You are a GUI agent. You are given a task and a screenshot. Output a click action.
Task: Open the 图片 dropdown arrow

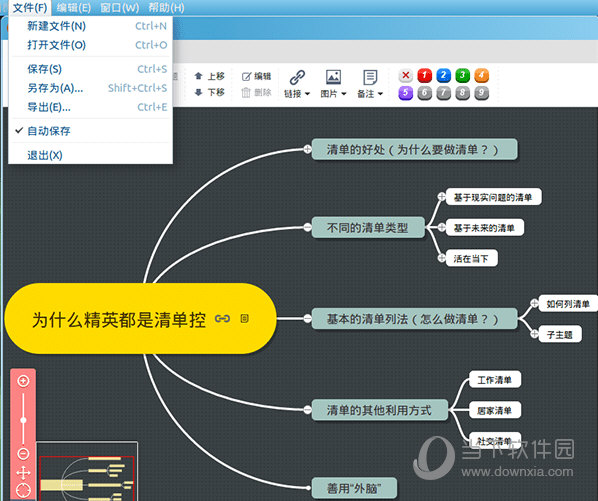coord(343,94)
